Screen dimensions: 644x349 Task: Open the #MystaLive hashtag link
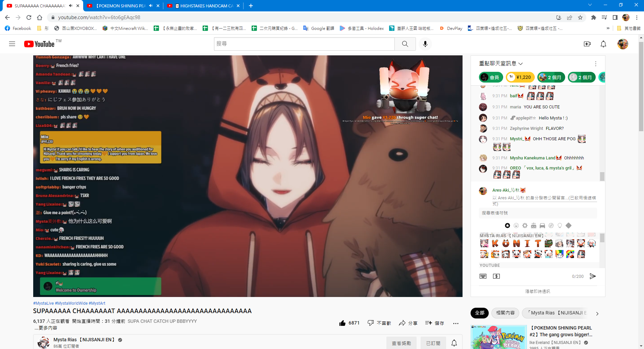point(43,303)
